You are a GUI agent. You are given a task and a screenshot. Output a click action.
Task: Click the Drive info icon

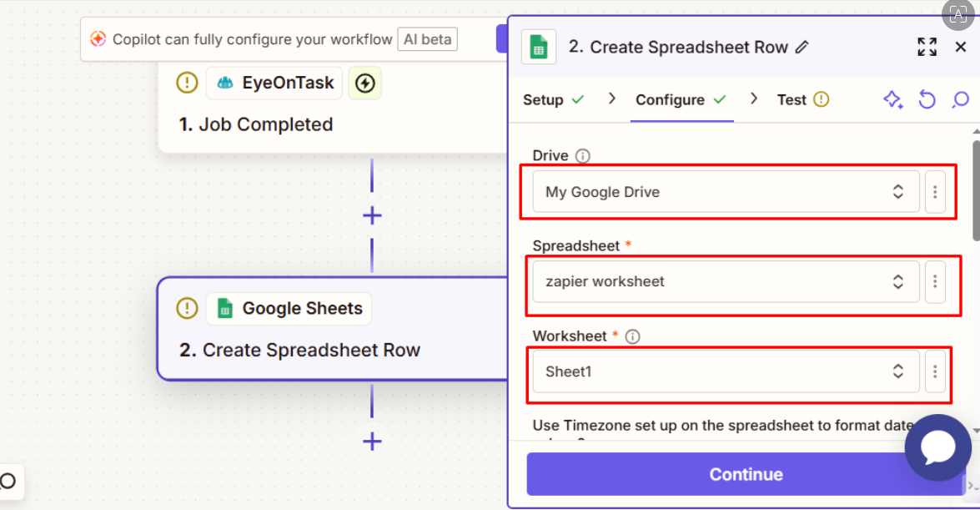(x=583, y=156)
